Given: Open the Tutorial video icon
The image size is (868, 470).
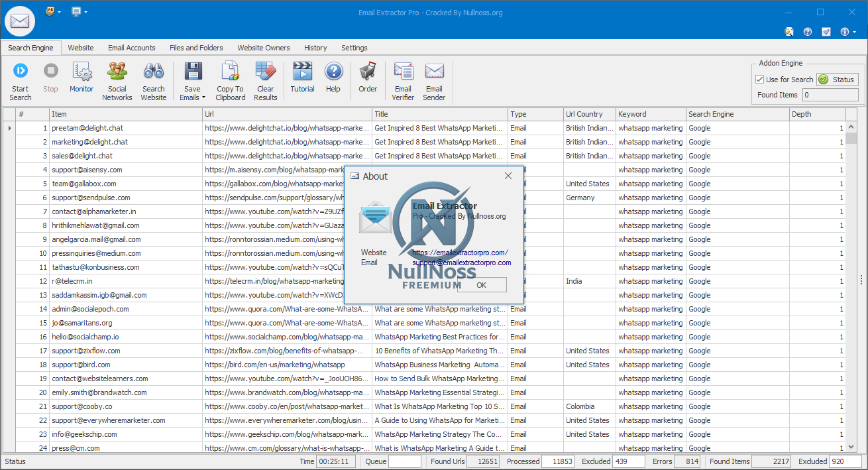Looking at the screenshot, I should [302, 71].
